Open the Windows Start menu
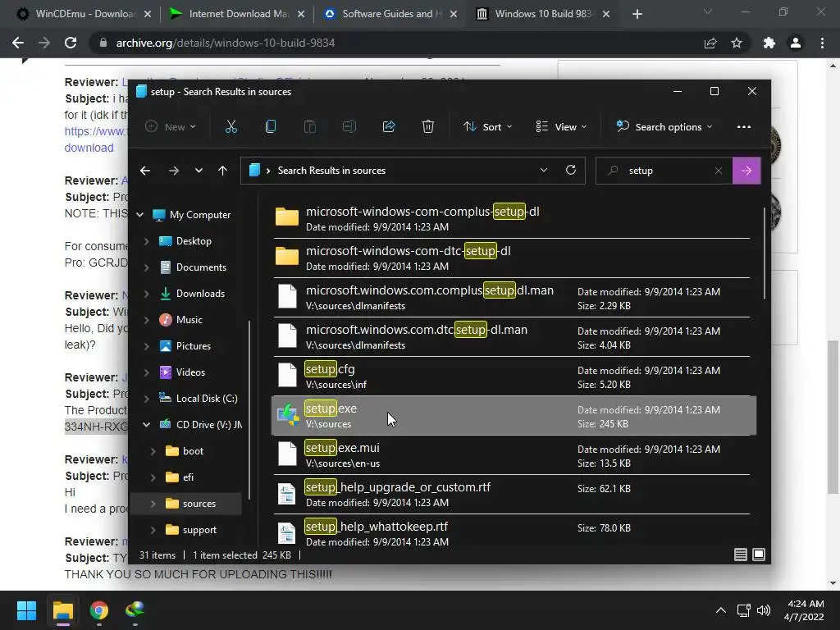Image resolution: width=840 pixels, height=630 pixels. (26, 610)
